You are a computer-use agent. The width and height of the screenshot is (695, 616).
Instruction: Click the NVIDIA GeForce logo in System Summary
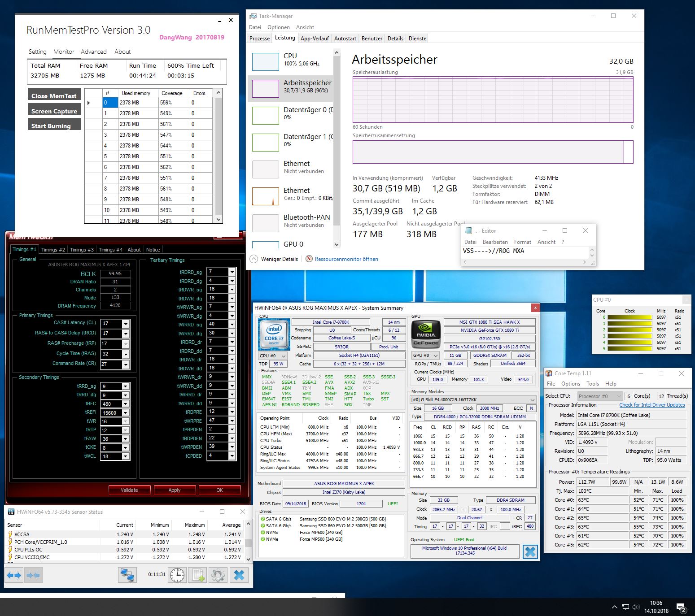(426, 334)
